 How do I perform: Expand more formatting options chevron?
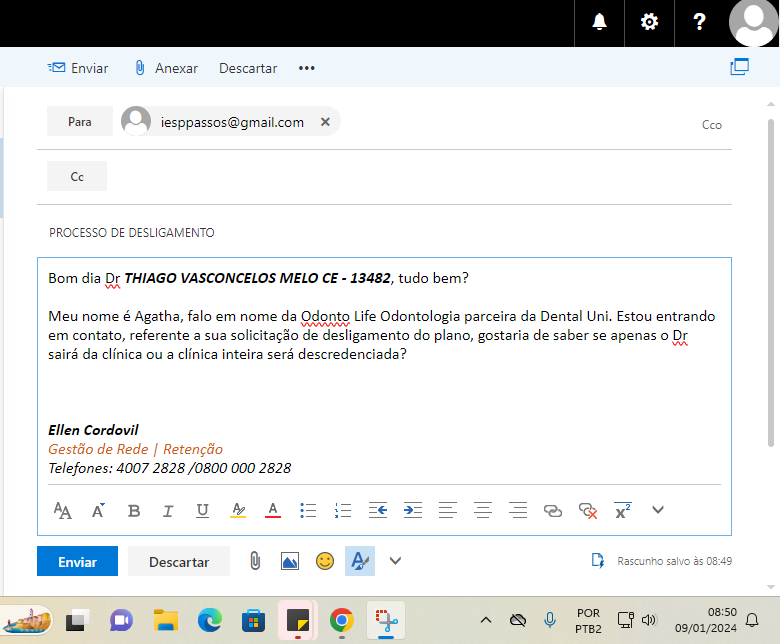657,510
